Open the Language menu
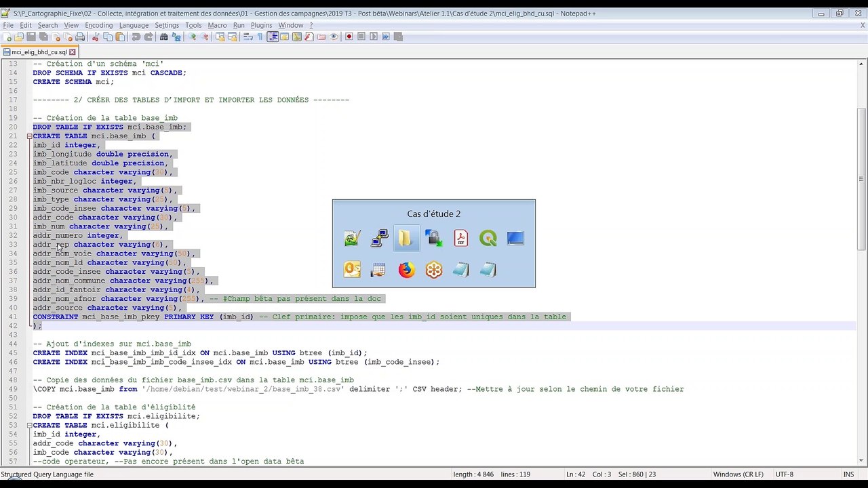 click(134, 25)
